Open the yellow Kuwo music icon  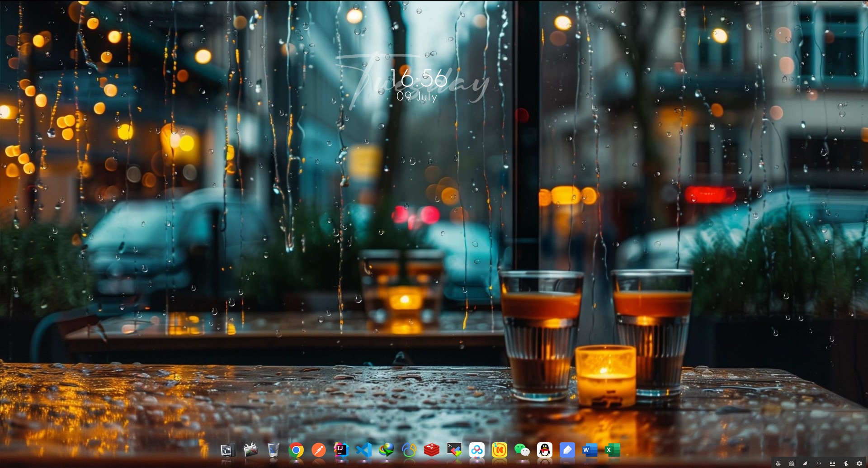pyautogui.click(x=500, y=450)
